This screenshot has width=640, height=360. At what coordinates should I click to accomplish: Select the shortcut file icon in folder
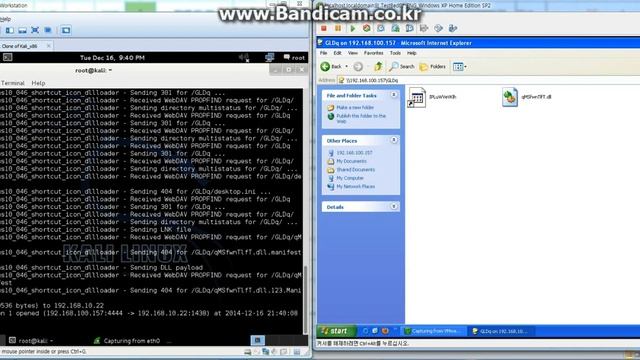[417, 98]
